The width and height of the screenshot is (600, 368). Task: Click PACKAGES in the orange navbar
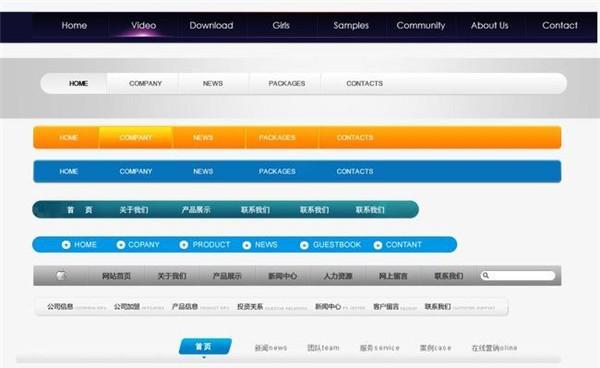tap(277, 138)
